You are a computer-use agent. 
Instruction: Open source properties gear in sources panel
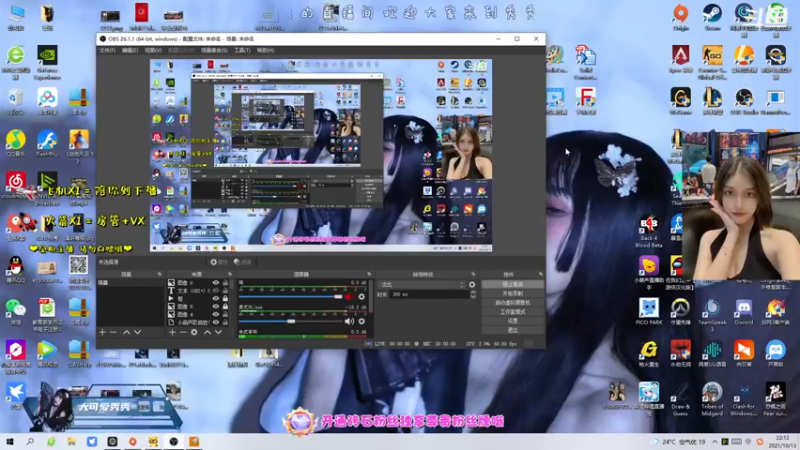[195, 332]
